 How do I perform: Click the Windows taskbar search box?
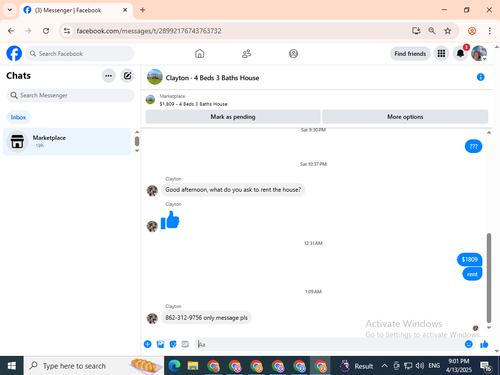point(94,366)
